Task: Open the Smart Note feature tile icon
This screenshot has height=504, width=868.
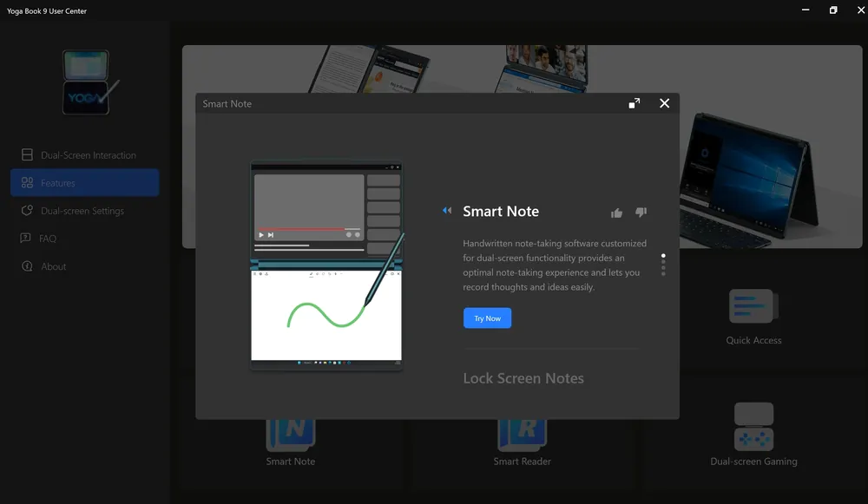Action: 291,435
